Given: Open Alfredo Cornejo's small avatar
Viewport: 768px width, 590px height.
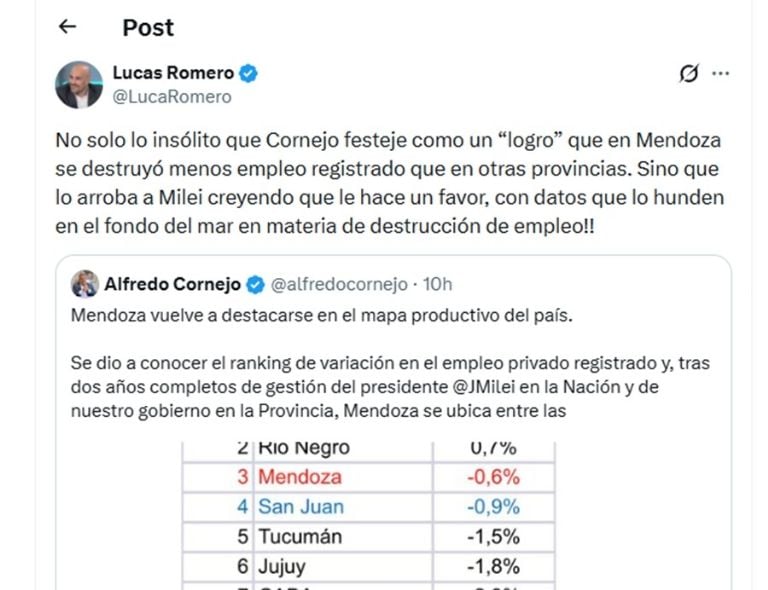Looking at the screenshot, I should (84, 284).
